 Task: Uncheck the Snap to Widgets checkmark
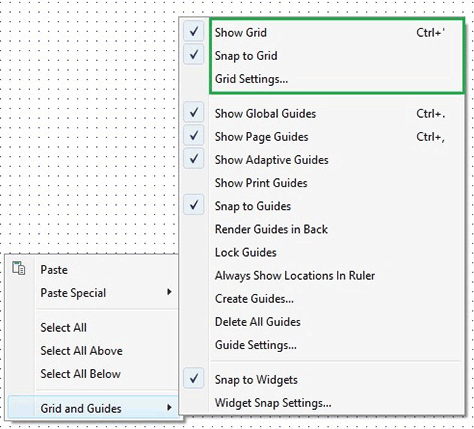point(194,379)
